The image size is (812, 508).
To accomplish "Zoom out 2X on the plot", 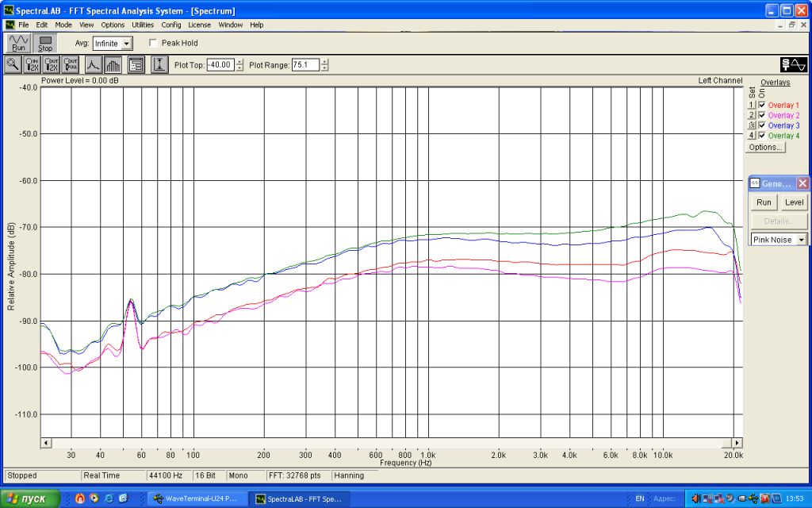I will [x=52, y=65].
